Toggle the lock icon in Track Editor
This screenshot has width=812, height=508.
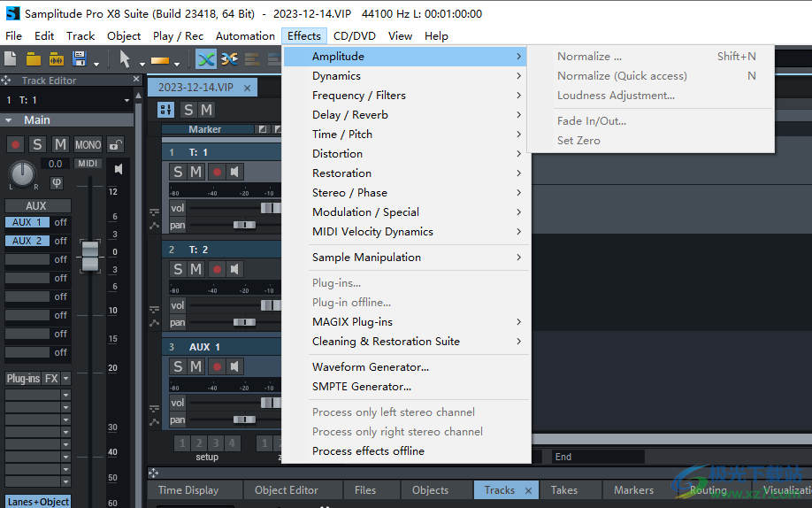click(116, 144)
